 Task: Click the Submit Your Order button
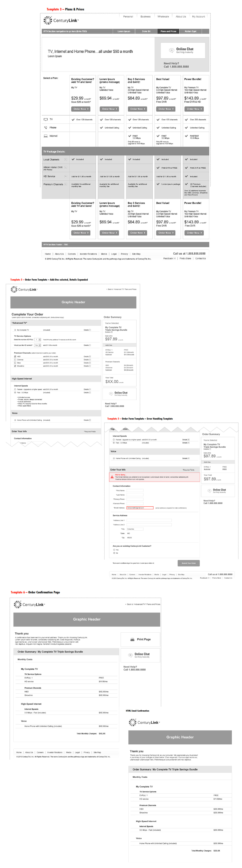[188, 563]
